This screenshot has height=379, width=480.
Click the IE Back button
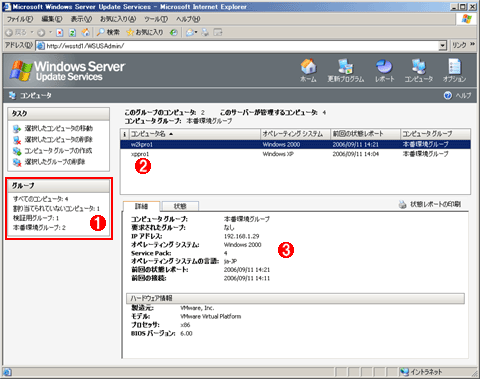click(16, 32)
